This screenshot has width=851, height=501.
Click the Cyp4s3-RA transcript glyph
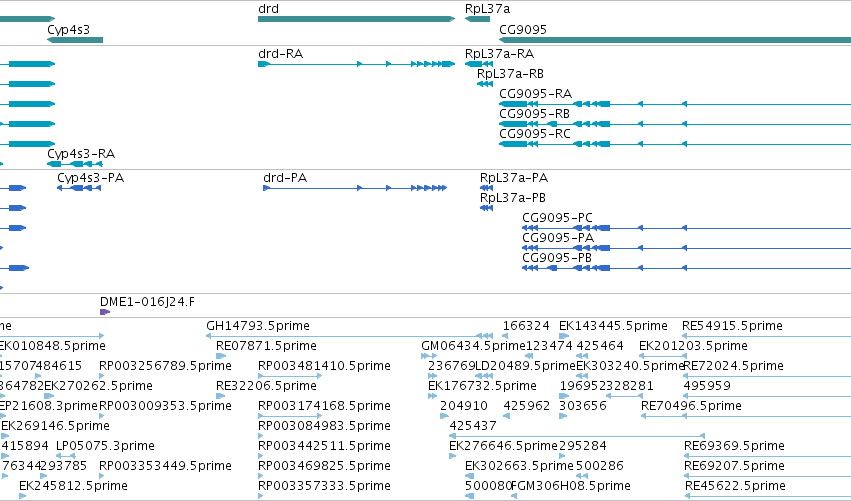coord(75,164)
